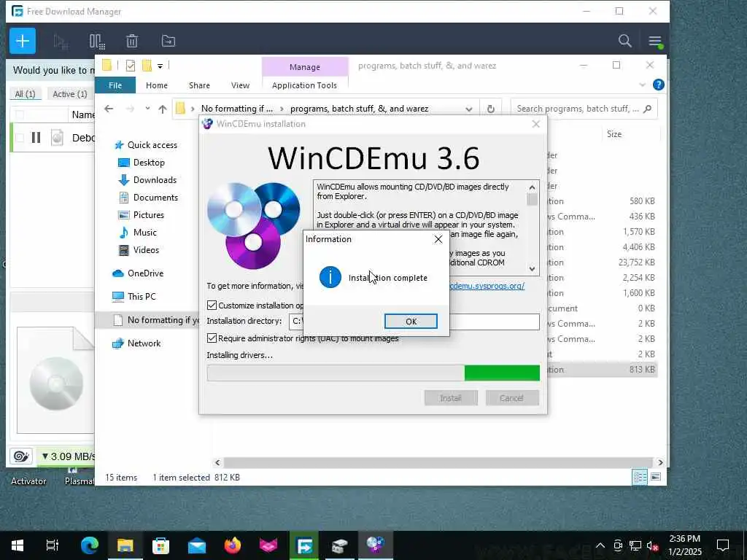Select the Manage contextual tab
The image size is (747, 560).
point(305,67)
